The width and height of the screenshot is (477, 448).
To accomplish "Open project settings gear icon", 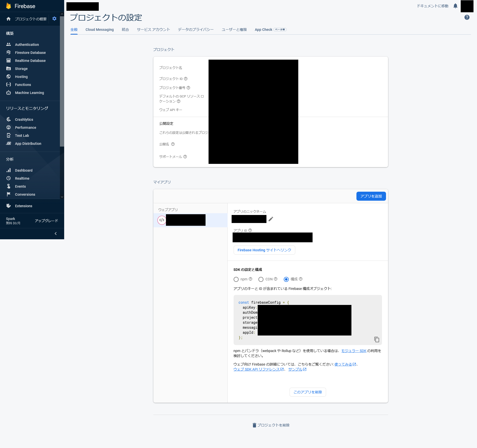I will click(x=54, y=19).
